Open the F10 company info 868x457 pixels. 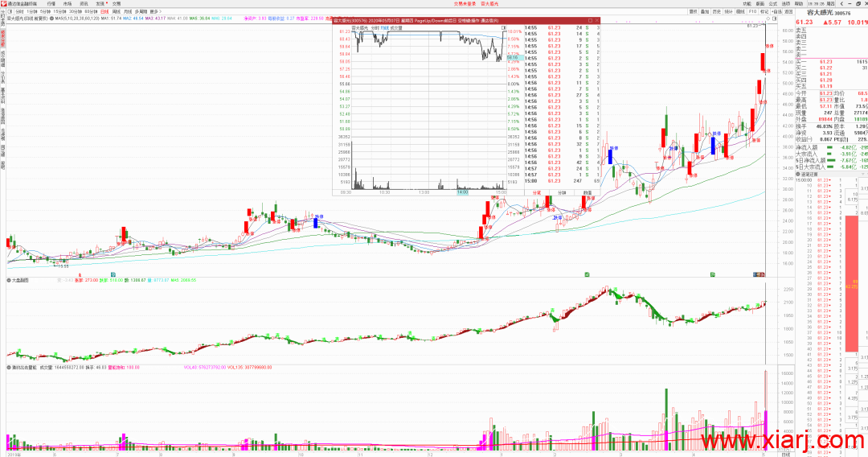coord(752,11)
